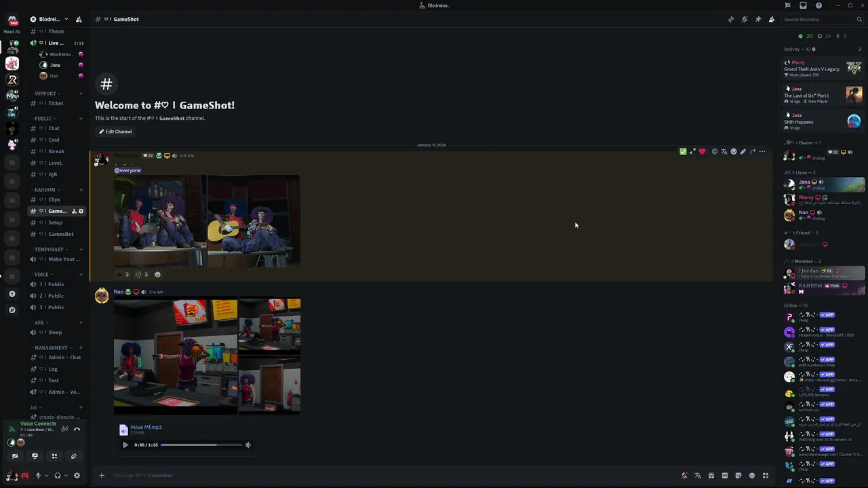Open more message options ellipsis
Image resolution: width=868 pixels, height=488 pixels.
pyautogui.click(x=762, y=152)
